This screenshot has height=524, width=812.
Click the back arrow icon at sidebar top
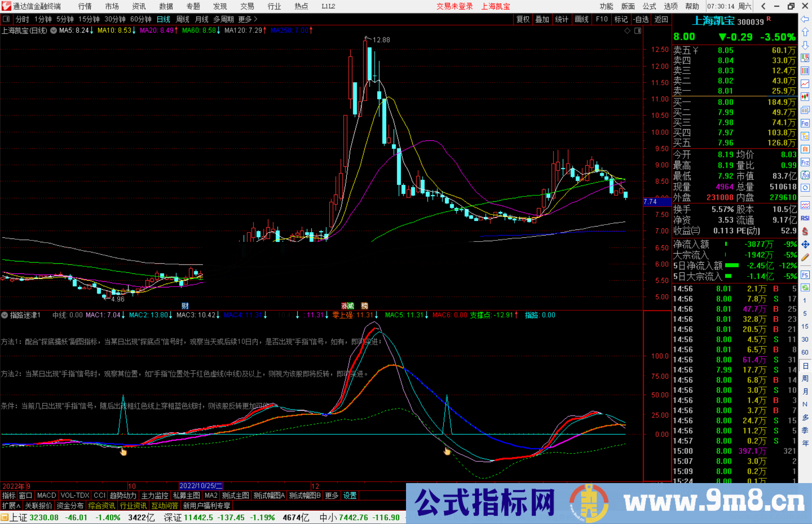805,19
